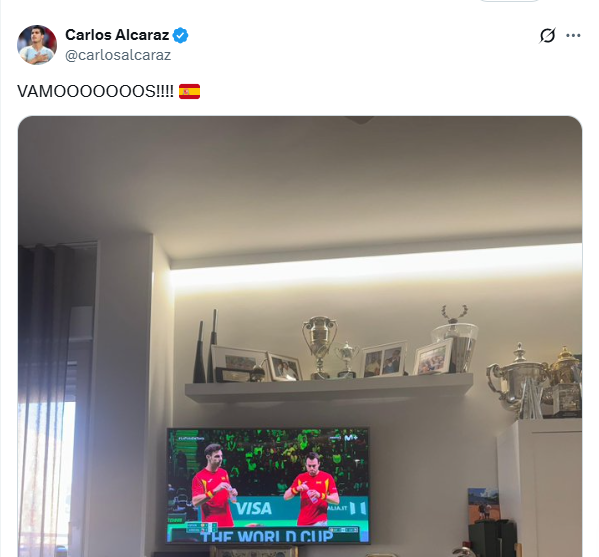Open the attached photo at TV screen

click(x=268, y=485)
